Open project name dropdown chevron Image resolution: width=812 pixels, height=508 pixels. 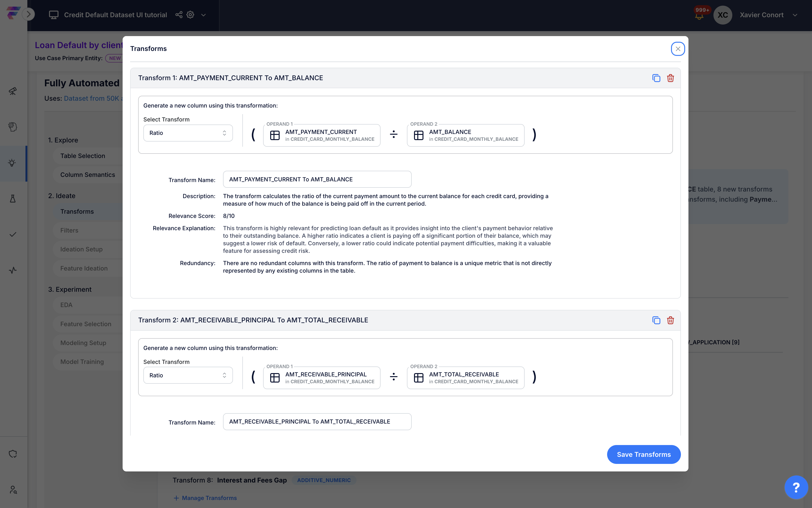(x=203, y=15)
